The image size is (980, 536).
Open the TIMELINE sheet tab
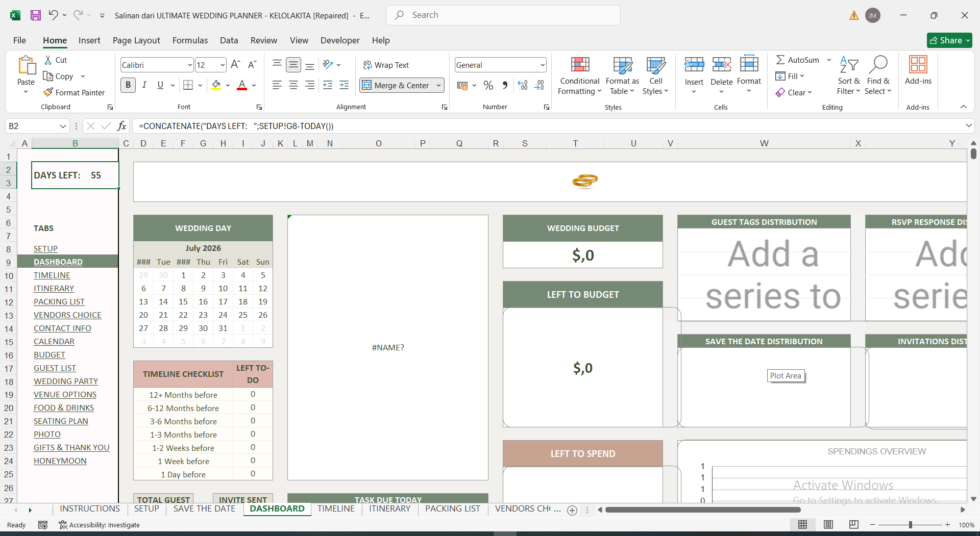click(336, 508)
